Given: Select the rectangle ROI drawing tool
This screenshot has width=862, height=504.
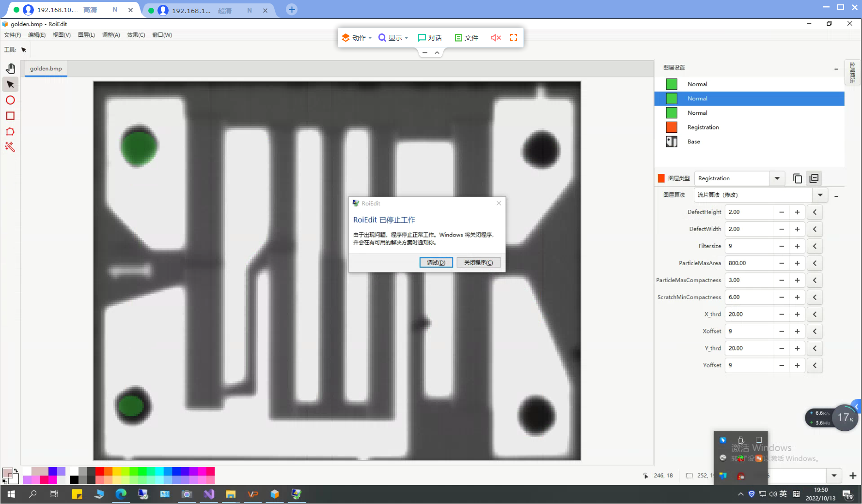Looking at the screenshot, I should pyautogui.click(x=10, y=116).
